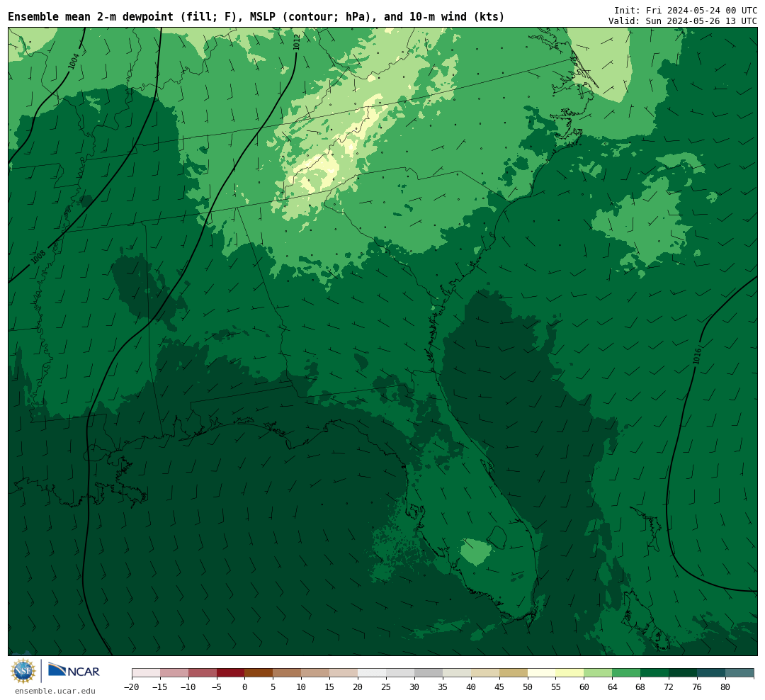Click the 76 colorbar tick label

point(697,687)
